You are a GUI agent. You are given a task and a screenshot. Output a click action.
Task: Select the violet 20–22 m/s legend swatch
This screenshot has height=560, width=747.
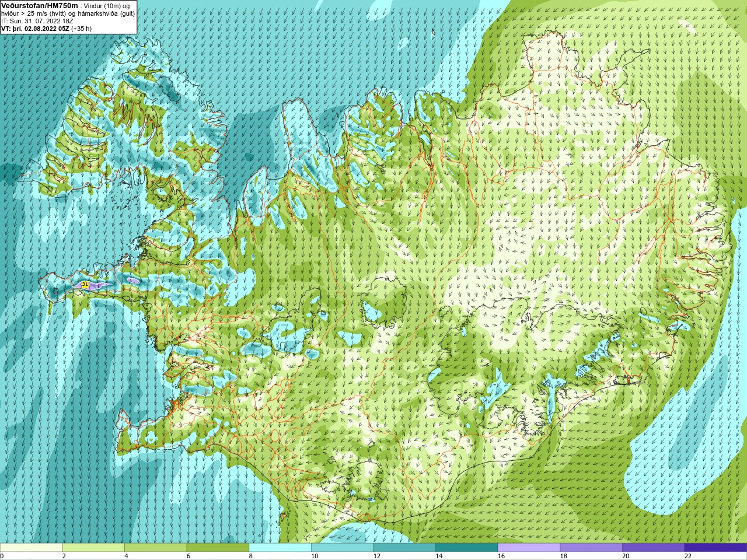(x=653, y=548)
